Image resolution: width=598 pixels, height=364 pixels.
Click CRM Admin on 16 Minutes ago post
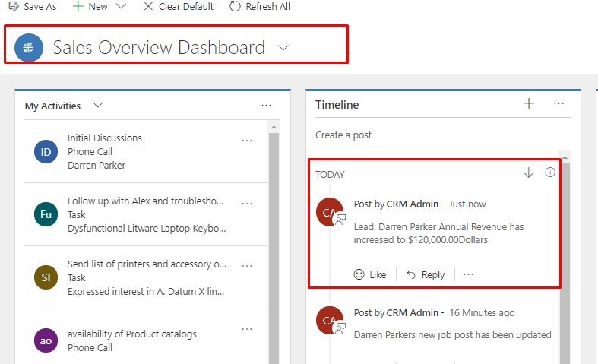pyautogui.click(x=413, y=313)
